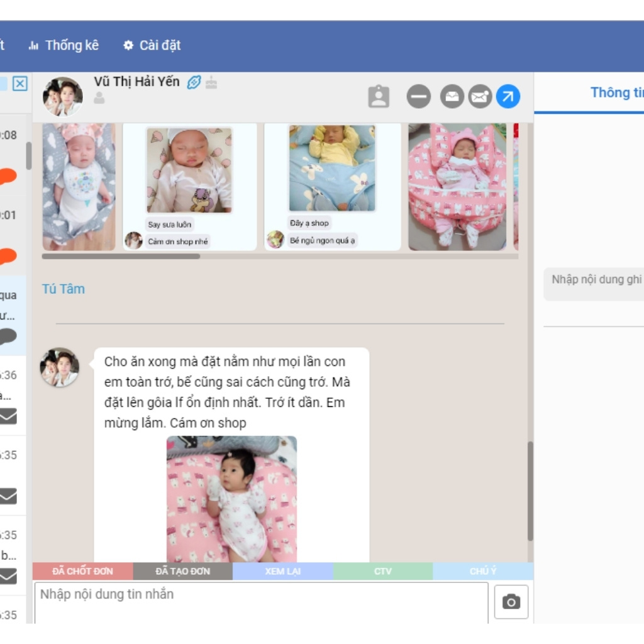Click the closed envelope mark-unread icon
The image size is (644, 644).
(x=480, y=96)
